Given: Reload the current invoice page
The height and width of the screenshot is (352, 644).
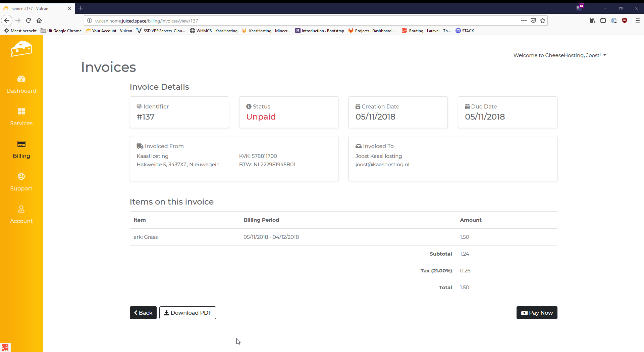Looking at the screenshot, I should pyautogui.click(x=29, y=21).
